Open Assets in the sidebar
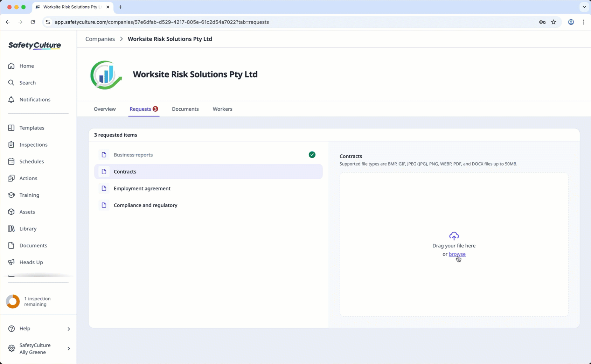This screenshot has height=364, width=591. click(27, 212)
